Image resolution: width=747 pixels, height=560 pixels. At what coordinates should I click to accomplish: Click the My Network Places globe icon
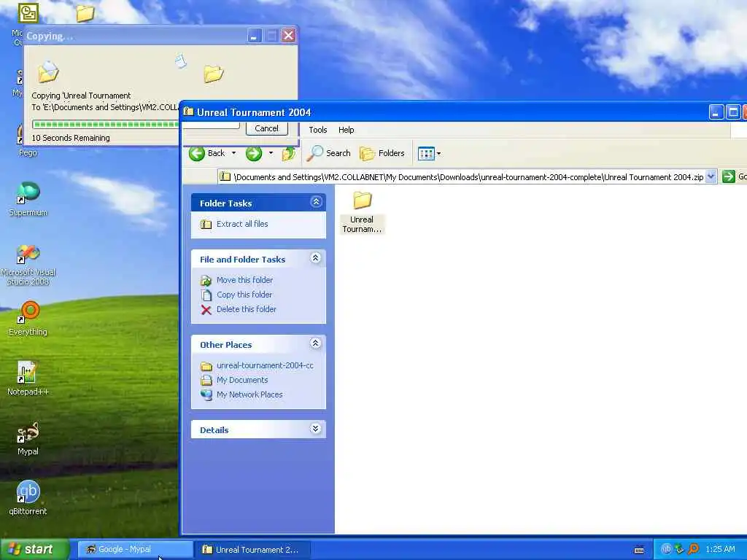206,394
